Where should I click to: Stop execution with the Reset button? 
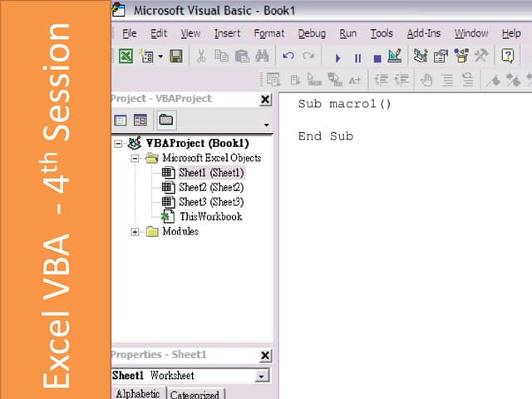click(377, 57)
